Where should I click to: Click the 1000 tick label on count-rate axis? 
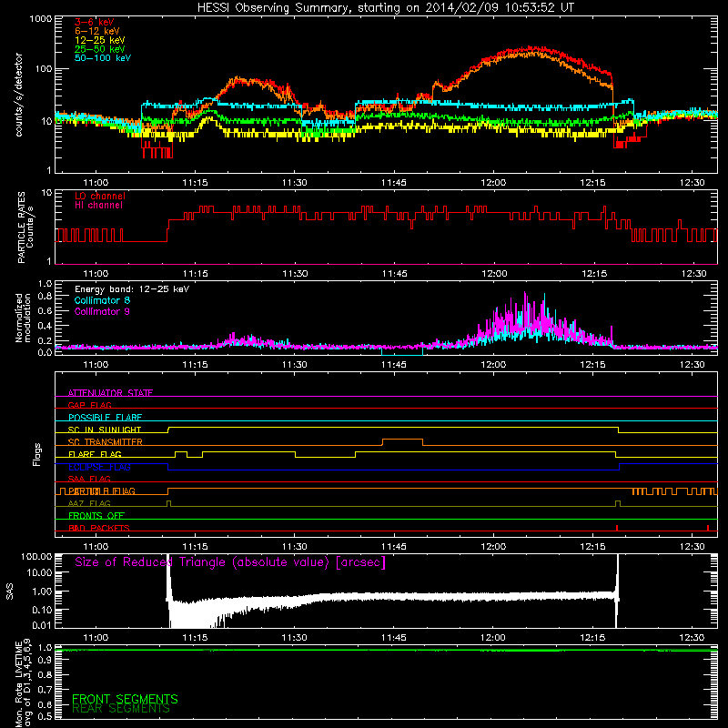point(40,19)
